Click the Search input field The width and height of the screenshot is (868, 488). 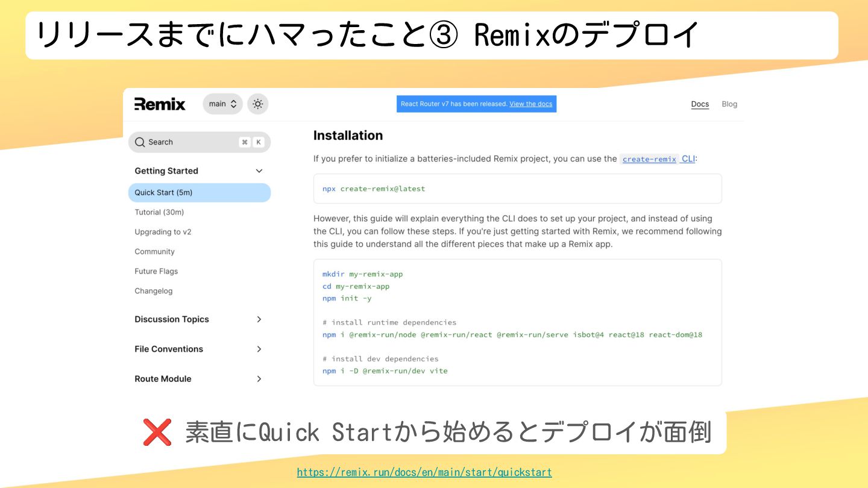[200, 142]
